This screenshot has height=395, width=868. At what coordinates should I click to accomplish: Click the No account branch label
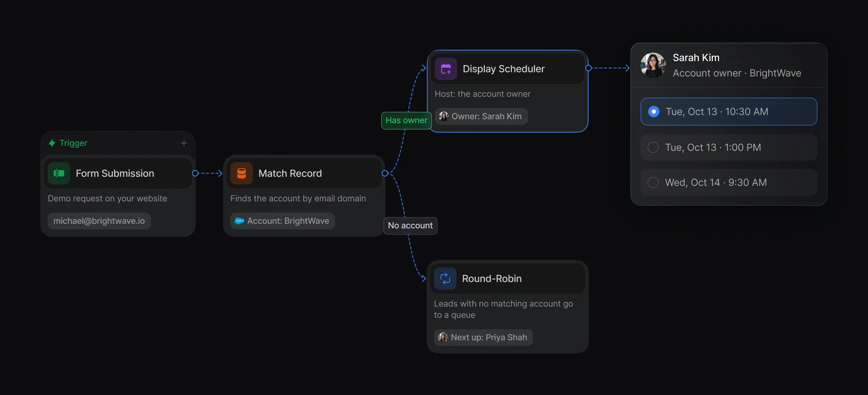[x=410, y=226]
